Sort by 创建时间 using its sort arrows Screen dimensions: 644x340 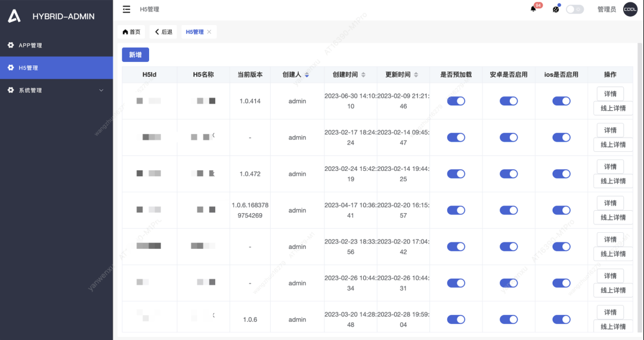click(363, 74)
